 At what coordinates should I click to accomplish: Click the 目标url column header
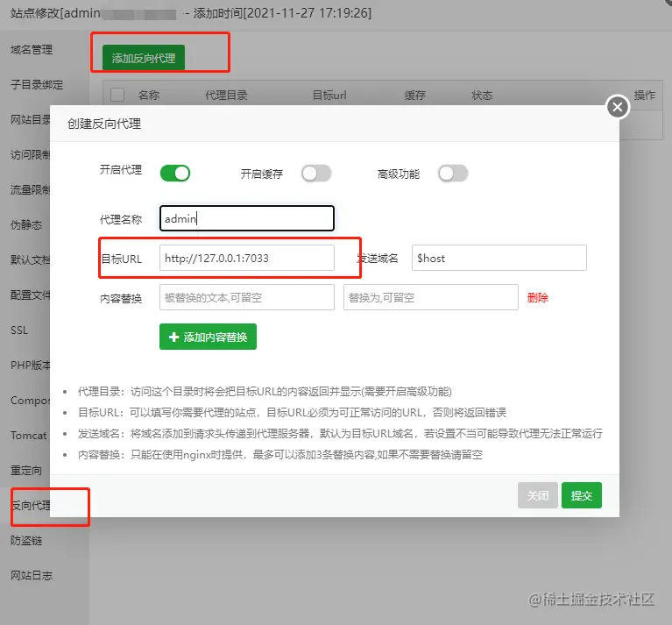pos(329,95)
